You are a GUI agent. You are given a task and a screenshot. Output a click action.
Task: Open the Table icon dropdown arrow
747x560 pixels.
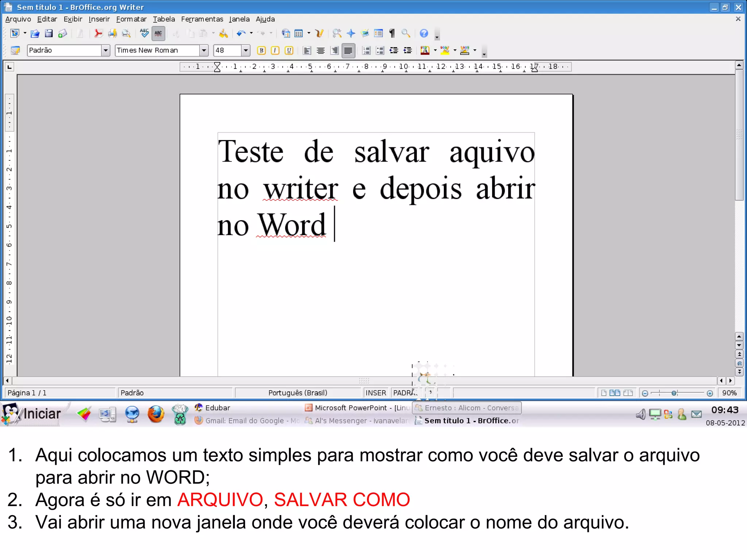[309, 34]
